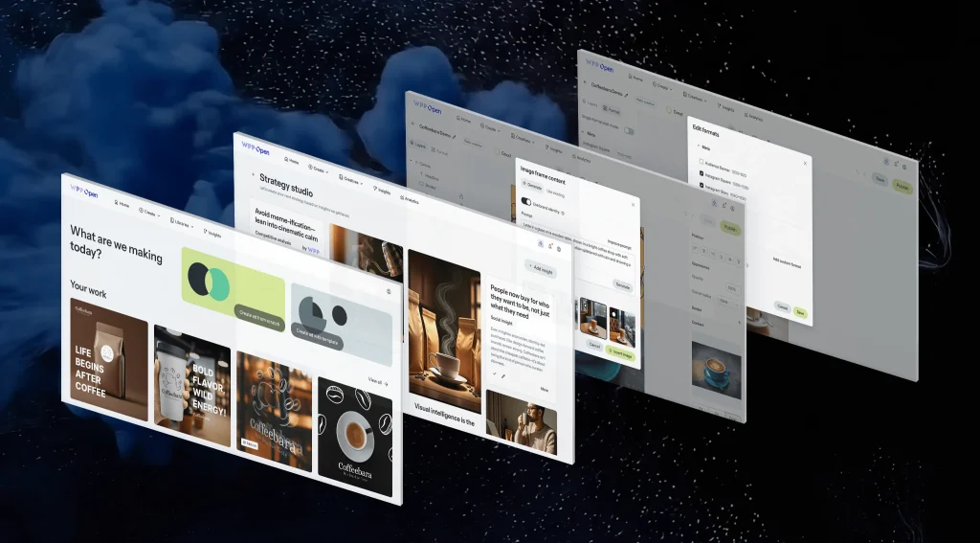Image resolution: width=980 pixels, height=543 pixels.
Task: Open the Creatives dropdown in Strategy studio
Action: point(350,180)
